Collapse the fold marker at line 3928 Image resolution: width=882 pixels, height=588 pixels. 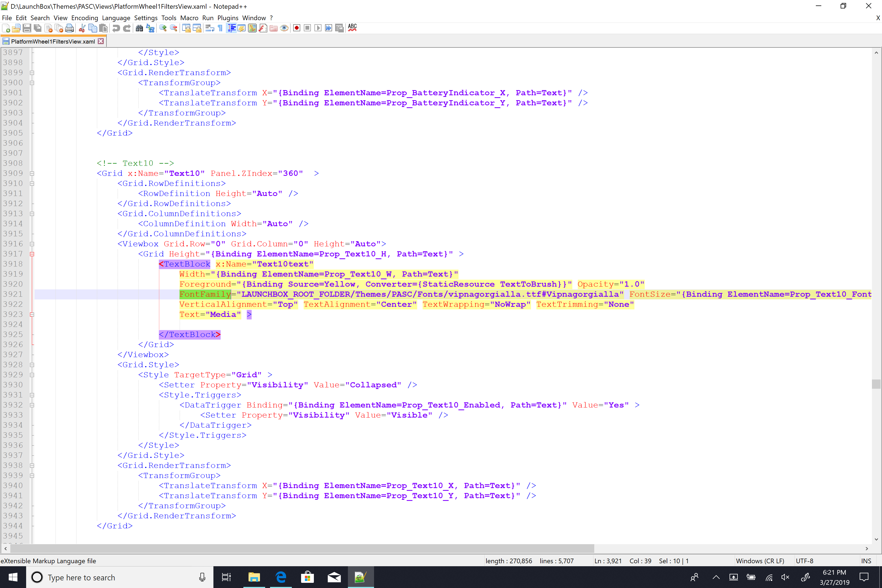32,365
